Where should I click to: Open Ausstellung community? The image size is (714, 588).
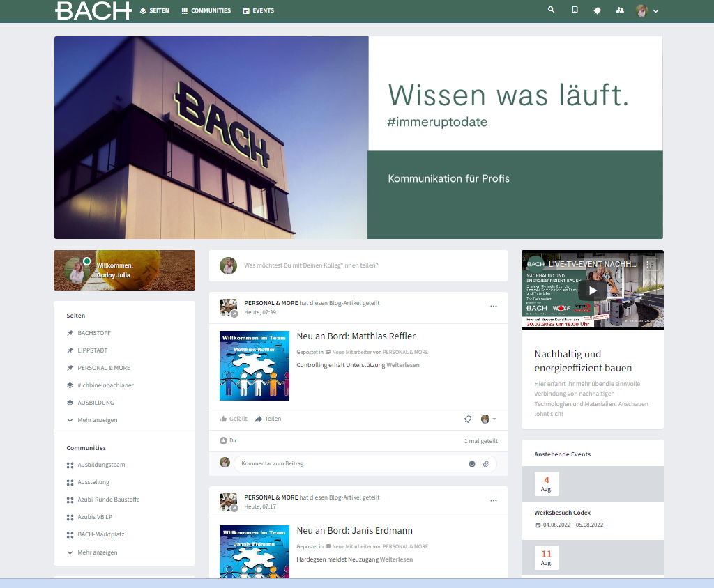pos(93,482)
